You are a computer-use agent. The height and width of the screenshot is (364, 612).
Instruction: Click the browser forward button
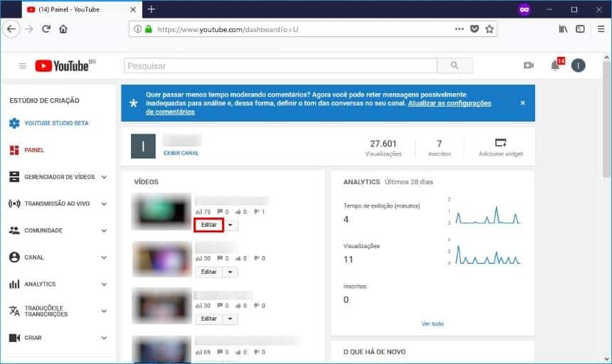pos(29,29)
